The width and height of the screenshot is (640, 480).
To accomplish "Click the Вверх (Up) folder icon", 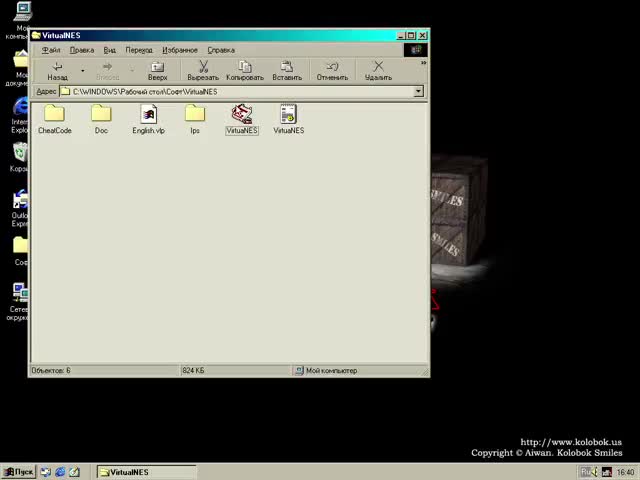I will point(157,67).
